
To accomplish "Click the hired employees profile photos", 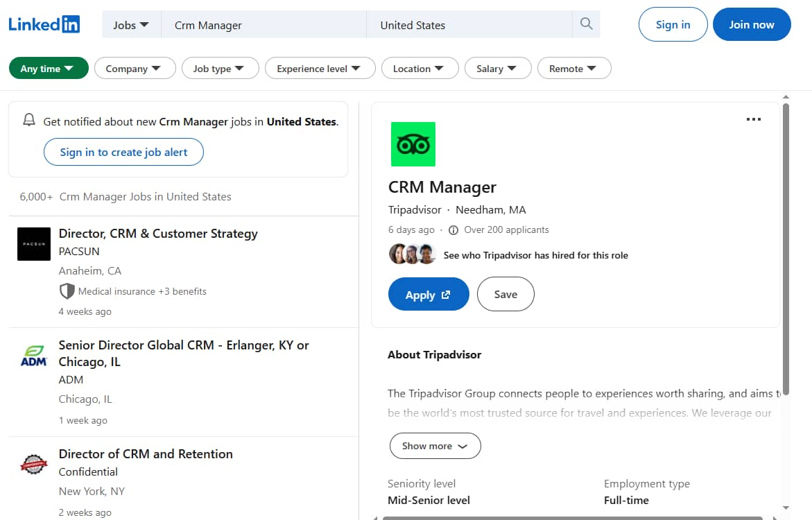I will click(x=413, y=254).
